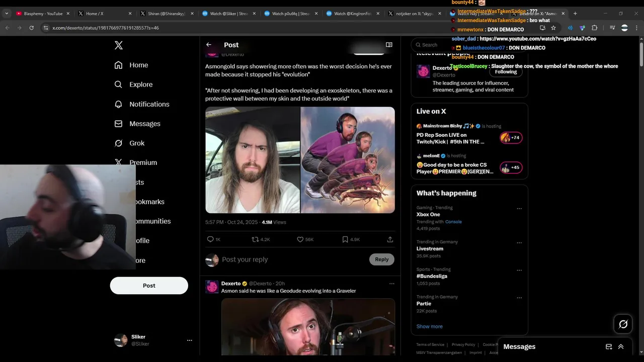The width and height of the screenshot is (644, 362).
Task: Bookmark this page with the star icon
Action: click(x=553, y=28)
